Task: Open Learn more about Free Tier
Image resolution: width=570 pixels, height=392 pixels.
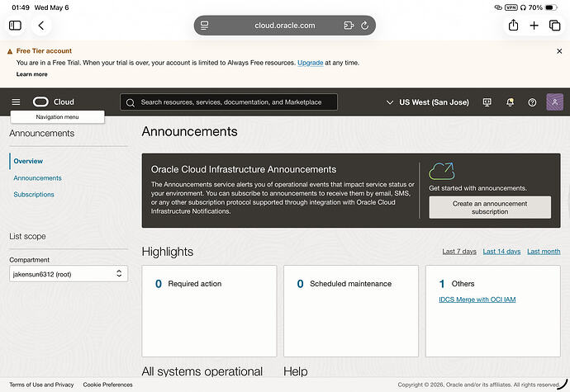Action: click(x=32, y=74)
